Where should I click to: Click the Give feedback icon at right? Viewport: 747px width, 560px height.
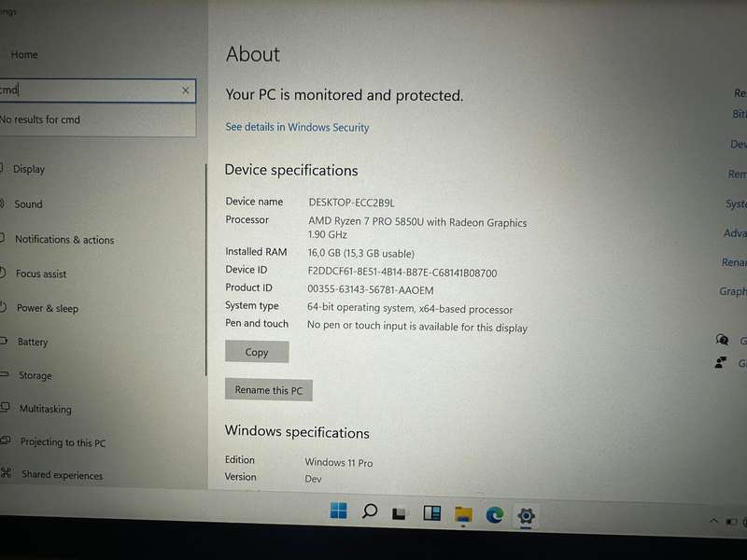click(x=721, y=363)
